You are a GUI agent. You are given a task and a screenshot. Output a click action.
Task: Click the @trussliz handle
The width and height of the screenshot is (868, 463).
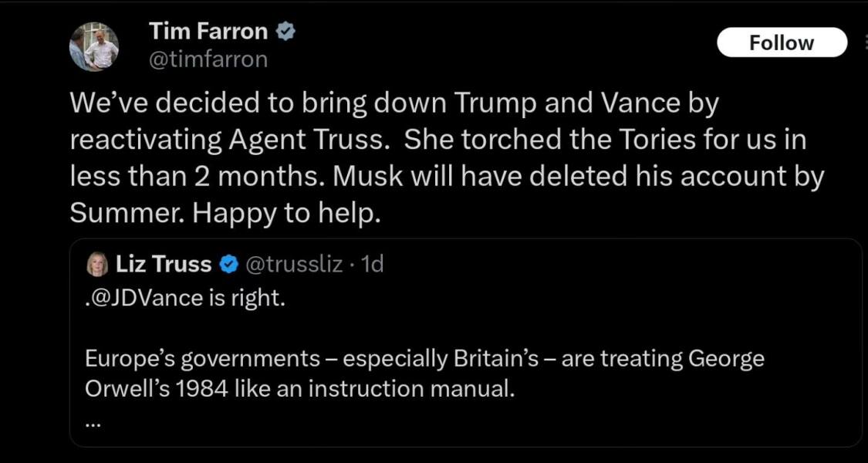pyautogui.click(x=293, y=263)
